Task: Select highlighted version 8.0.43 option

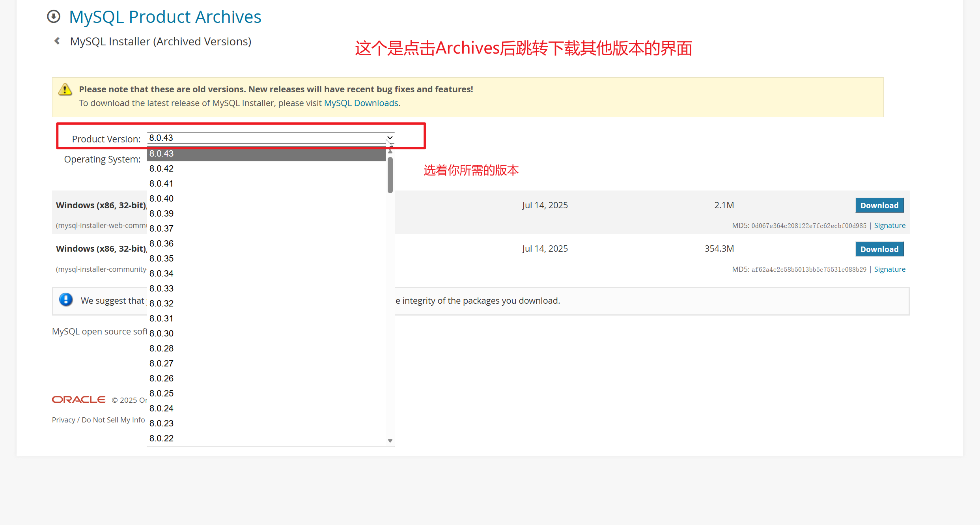Action: [162, 153]
